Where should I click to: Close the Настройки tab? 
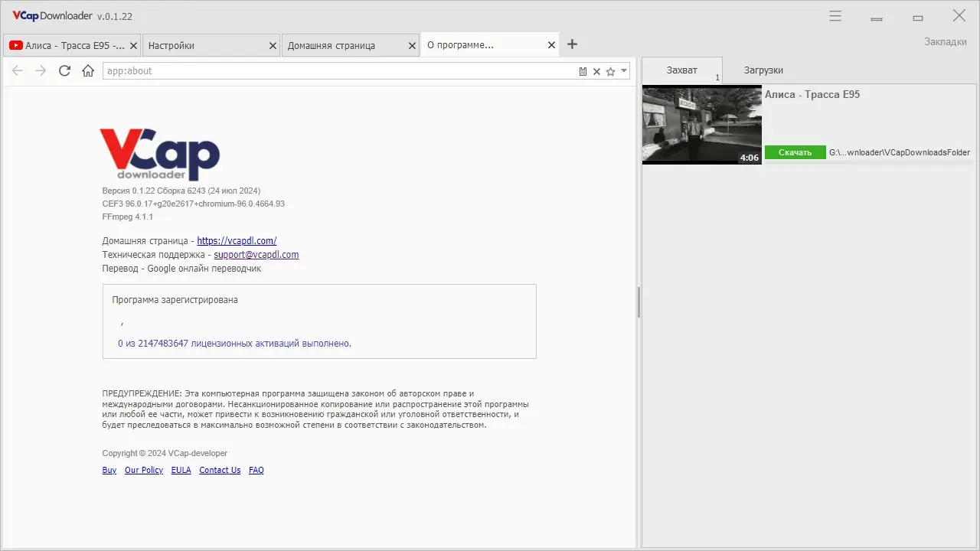click(273, 45)
